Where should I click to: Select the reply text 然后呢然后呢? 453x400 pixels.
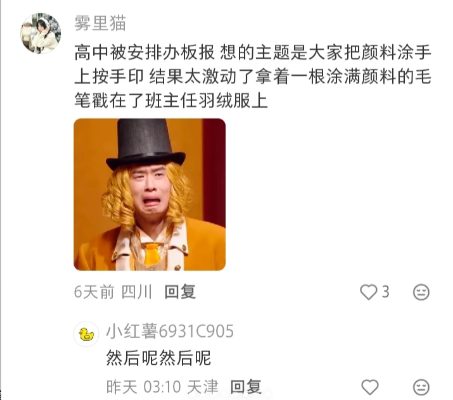coord(158,358)
